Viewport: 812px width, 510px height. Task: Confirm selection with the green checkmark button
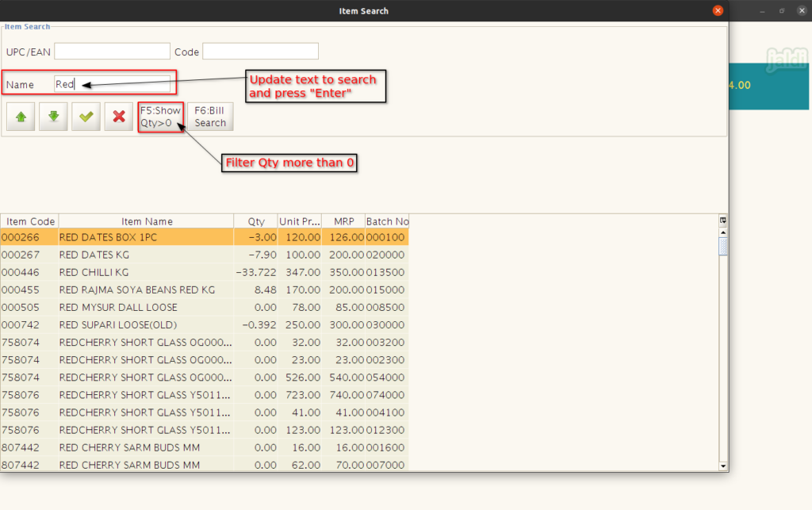[86, 117]
